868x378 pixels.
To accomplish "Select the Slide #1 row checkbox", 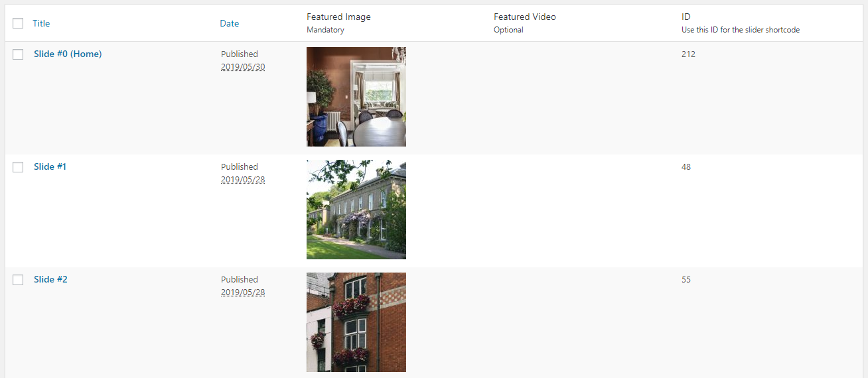I will [x=18, y=167].
